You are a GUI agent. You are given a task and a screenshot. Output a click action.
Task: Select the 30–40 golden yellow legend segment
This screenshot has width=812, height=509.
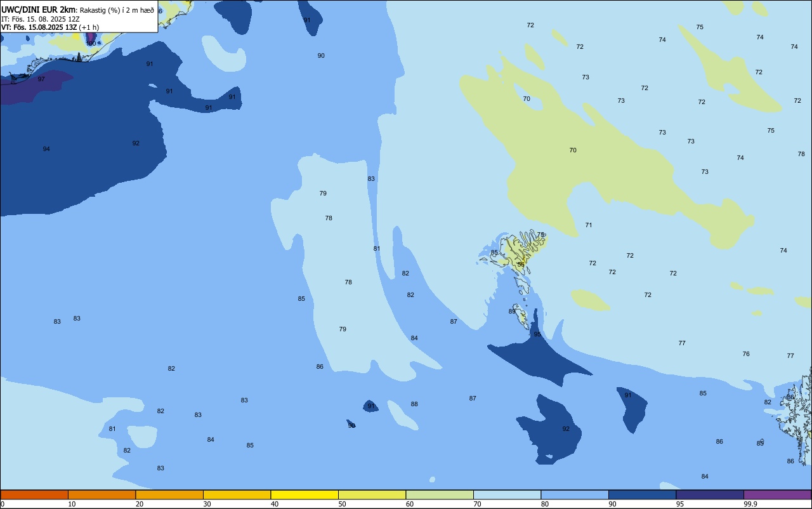(x=237, y=494)
